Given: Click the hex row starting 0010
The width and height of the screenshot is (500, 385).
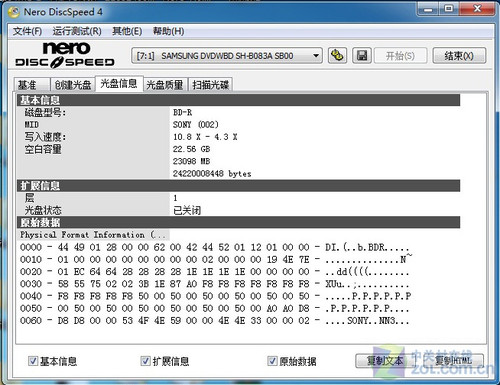Looking at the screenshot, I should pos(216,259).
